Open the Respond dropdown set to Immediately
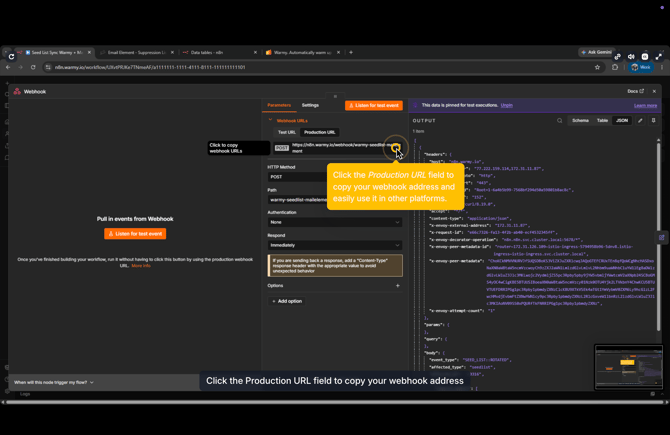Image resolution: width=670 pixels, height=435 pixels. pyautogui.click(x=335, y=245)
